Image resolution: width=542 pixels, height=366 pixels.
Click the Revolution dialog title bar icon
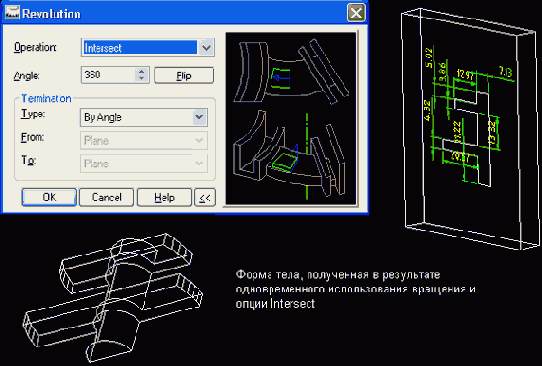(12, 12)
